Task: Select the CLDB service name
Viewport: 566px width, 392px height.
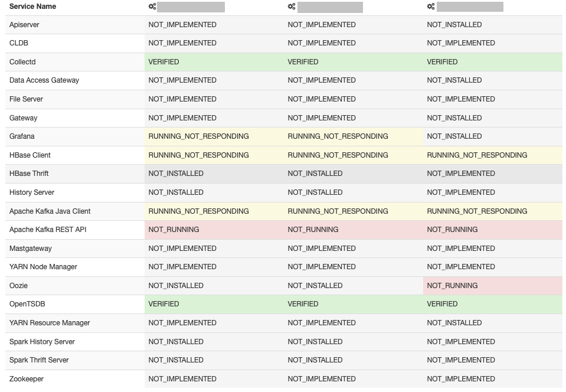Action: pyautogui.click(x=18, y=43)
